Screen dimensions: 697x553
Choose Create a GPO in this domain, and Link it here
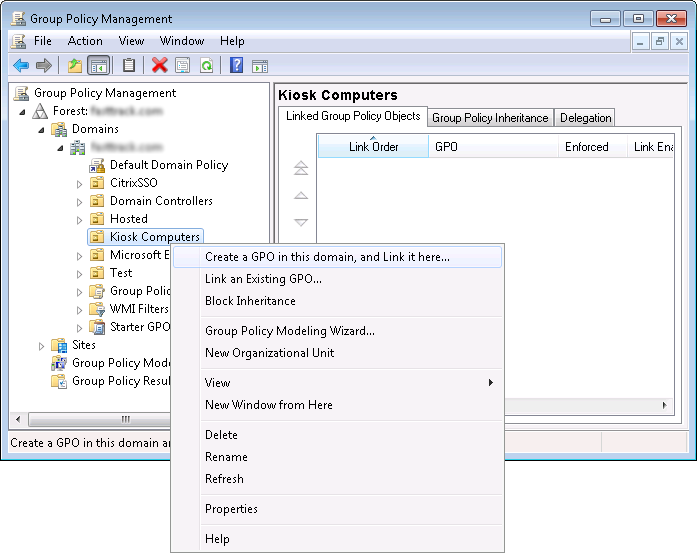pyautogui.click(x=337, y=257)
